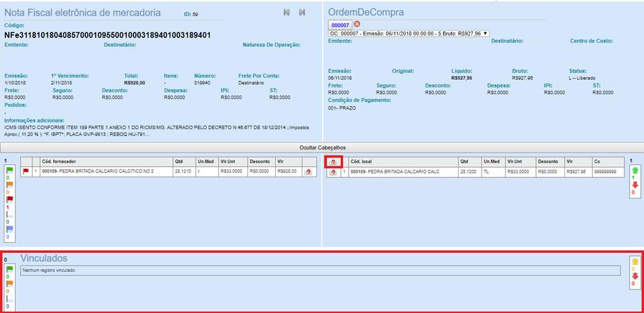
Task: Click the 000007 order number tag
Action: (340, 25)
